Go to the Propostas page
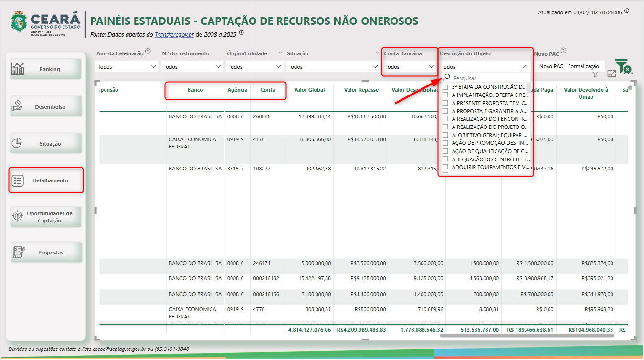The height and width of the screenshot is (360, 644). 46,252
